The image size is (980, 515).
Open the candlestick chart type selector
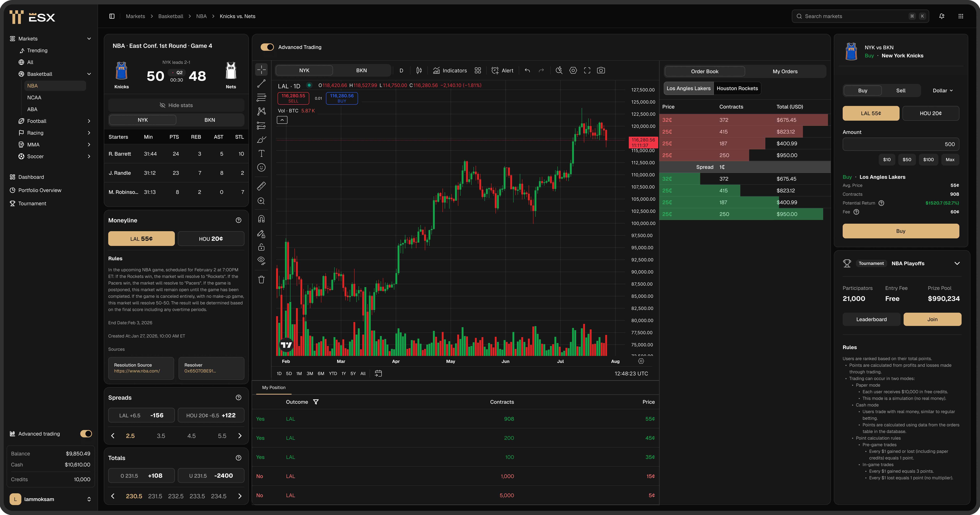[419, 70]
